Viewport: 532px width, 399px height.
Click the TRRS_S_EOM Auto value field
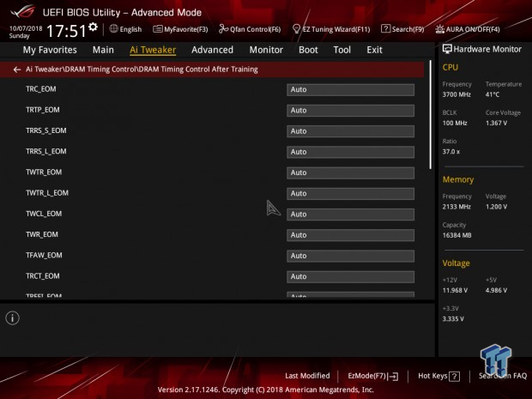(x=350, y=131)
